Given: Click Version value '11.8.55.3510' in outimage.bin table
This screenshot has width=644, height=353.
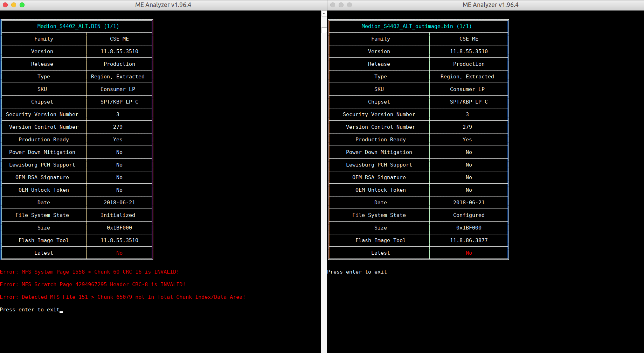Looking at the screenshot, I should pos(469,51).
